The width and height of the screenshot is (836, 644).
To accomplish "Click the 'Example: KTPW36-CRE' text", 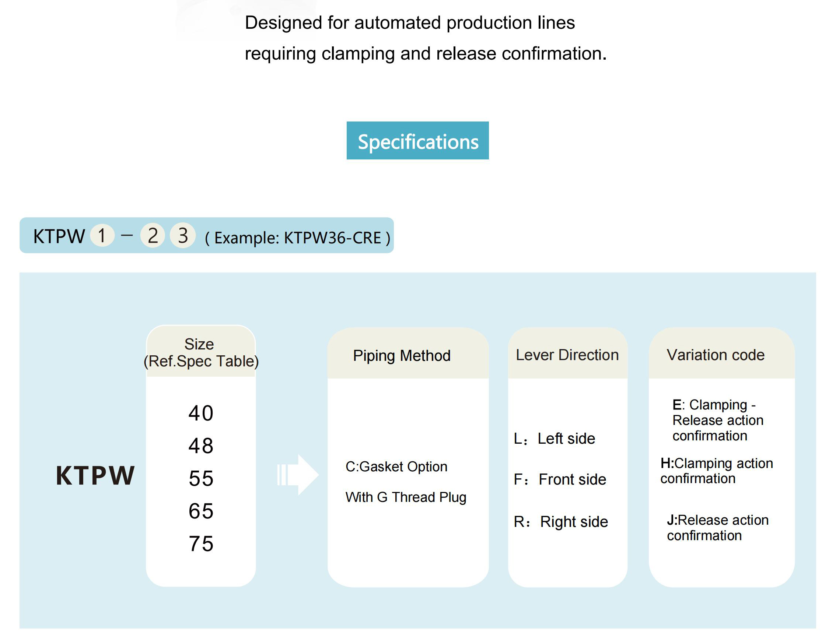I will (x=298, y=238).
